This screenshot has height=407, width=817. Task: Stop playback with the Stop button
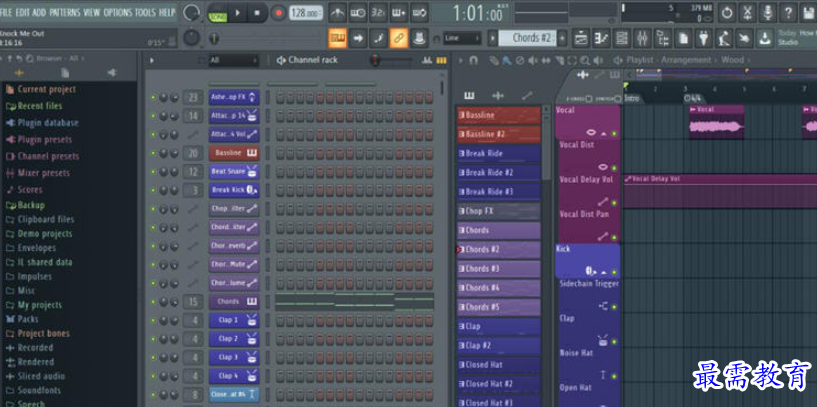pyautogui.click(x=257, y=13)
